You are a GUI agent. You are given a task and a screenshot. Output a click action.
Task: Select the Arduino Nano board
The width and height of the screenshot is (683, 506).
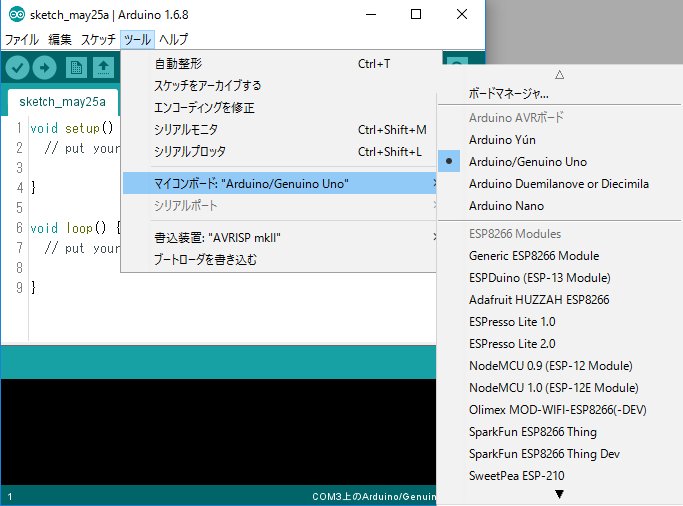(560, 206)
